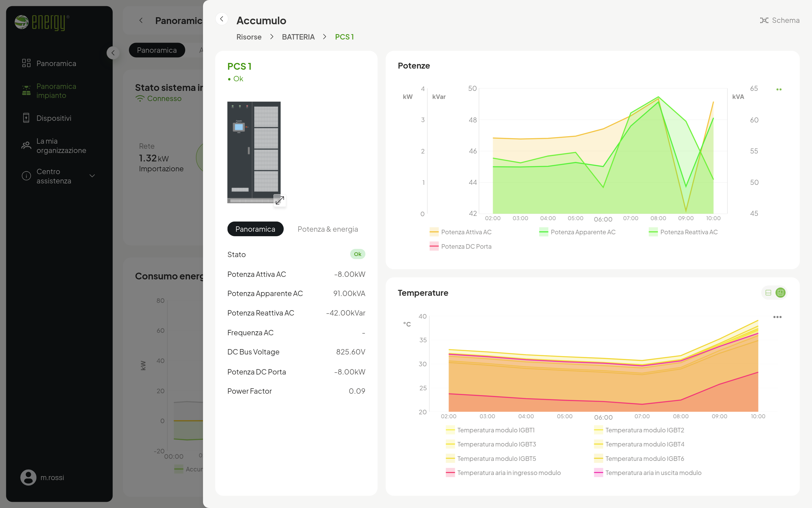Go to Risorse breadcrumb

[249, 37]
